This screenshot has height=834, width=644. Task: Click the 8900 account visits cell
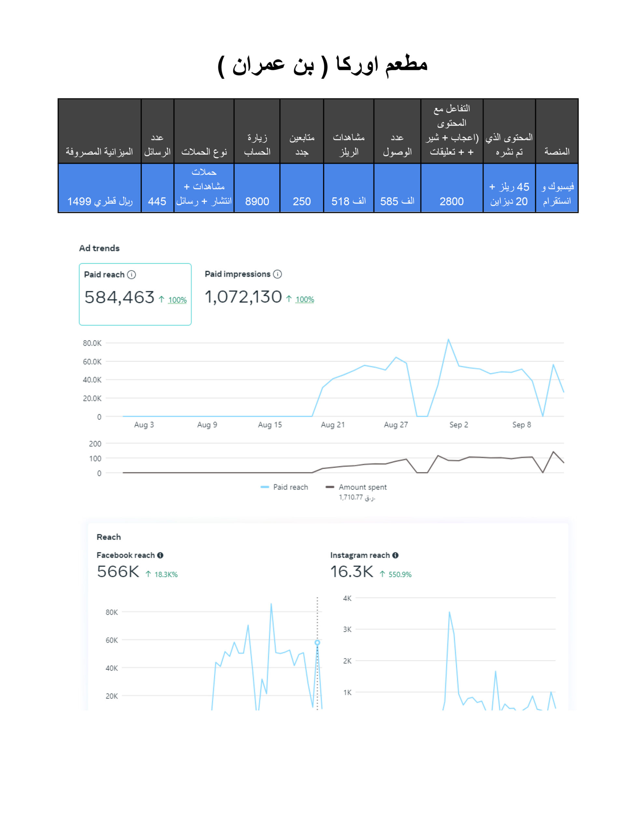(x=257, y=201)
